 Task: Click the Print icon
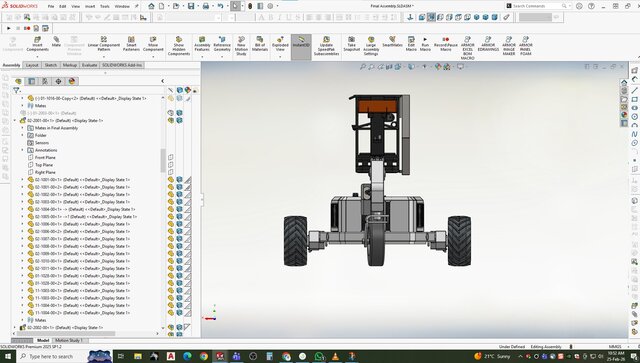(206, 6)
